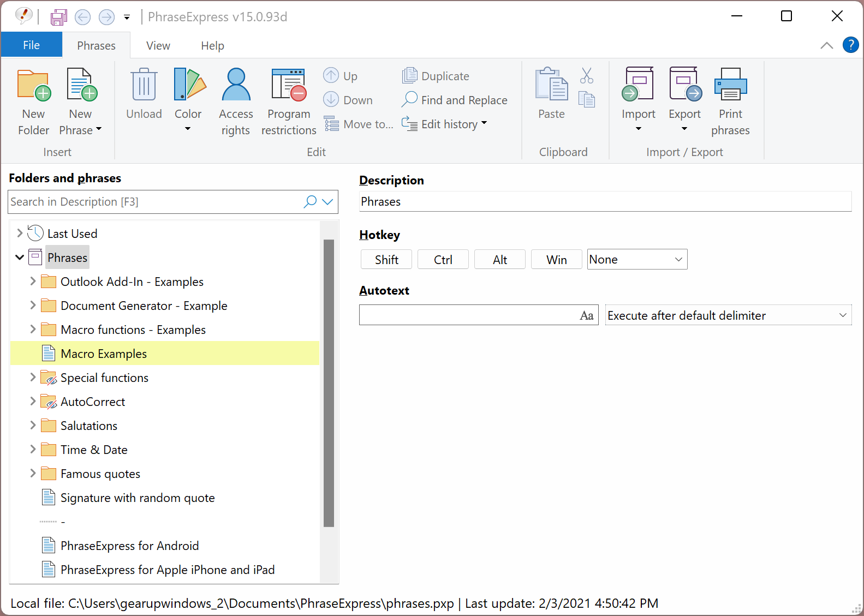Toggle the Shift hotkey modifier
864x616 pixels.
pyautogui.click(x=386, y=260)
